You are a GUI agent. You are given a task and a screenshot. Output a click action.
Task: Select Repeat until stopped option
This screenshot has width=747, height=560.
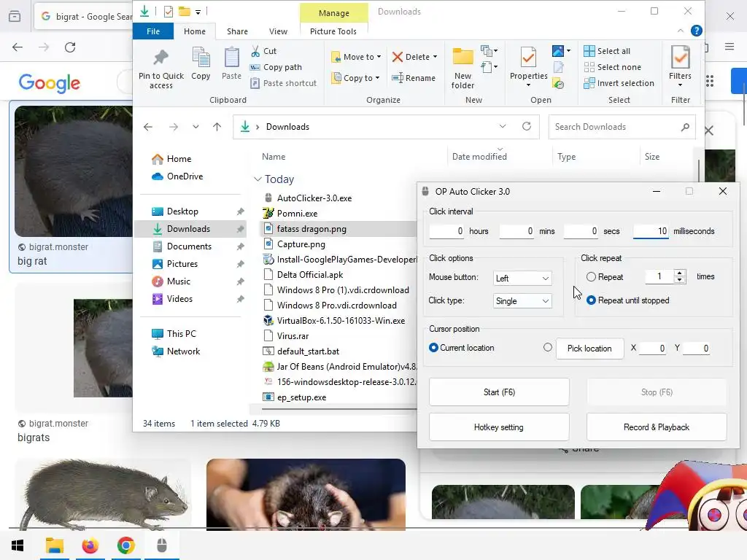pos(591,300)
